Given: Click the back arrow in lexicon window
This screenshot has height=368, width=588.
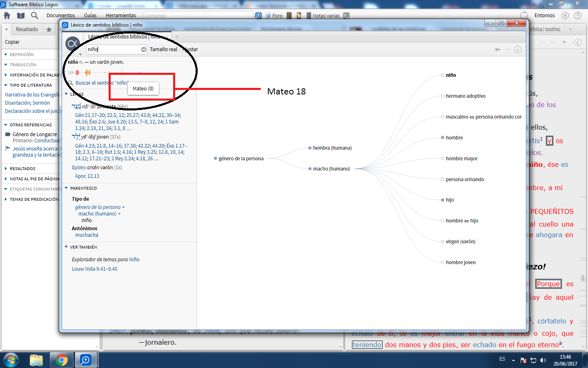Looking at the screenshot, I should pyautogui.click(x=497, y=49).
